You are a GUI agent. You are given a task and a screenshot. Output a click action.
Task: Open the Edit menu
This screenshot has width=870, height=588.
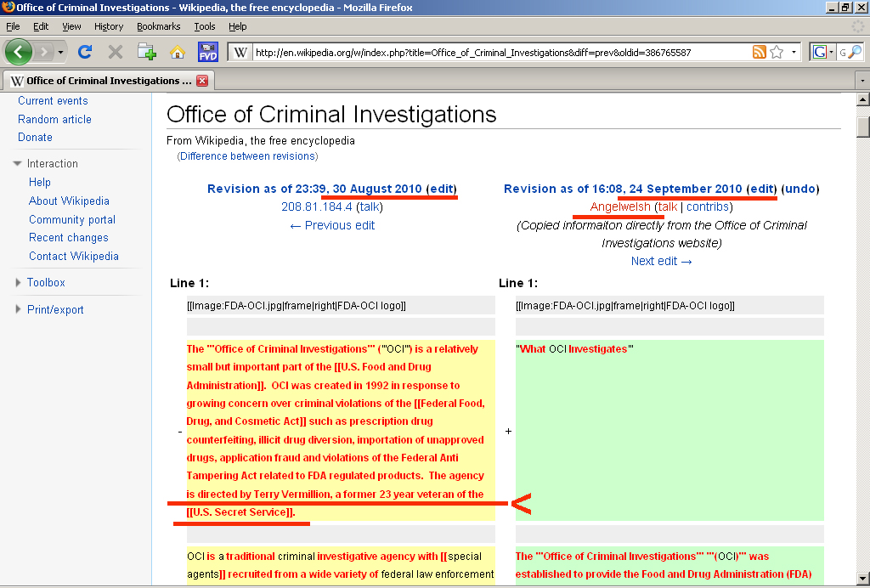pyautogui.click(x=41, y=26)
